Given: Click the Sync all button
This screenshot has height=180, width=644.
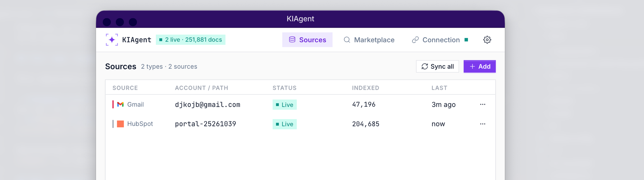Looking at the screenshot, I should 437,66.
